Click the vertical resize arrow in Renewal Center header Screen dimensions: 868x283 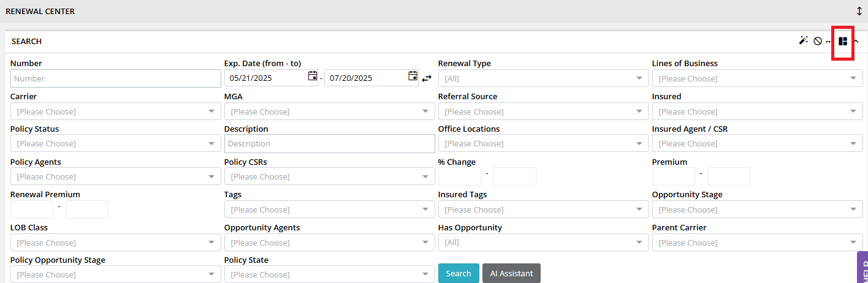(859, 11)
